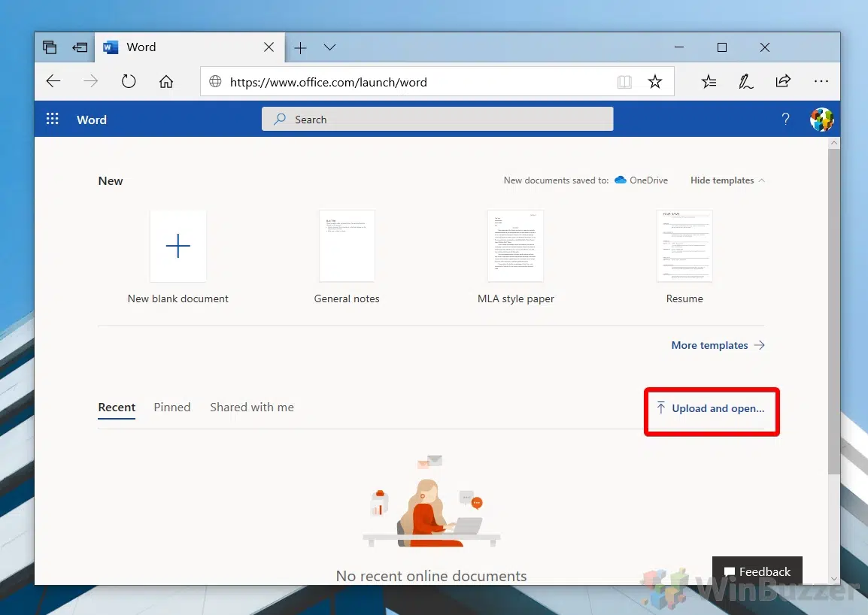Select the Recent tab
868x615 pixels.
pyautogui.click(x=117, y=407)
